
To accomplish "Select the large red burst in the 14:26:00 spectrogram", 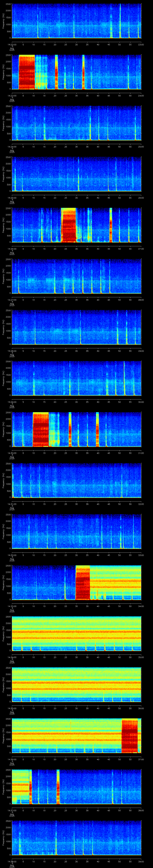I will pos(69,225).
